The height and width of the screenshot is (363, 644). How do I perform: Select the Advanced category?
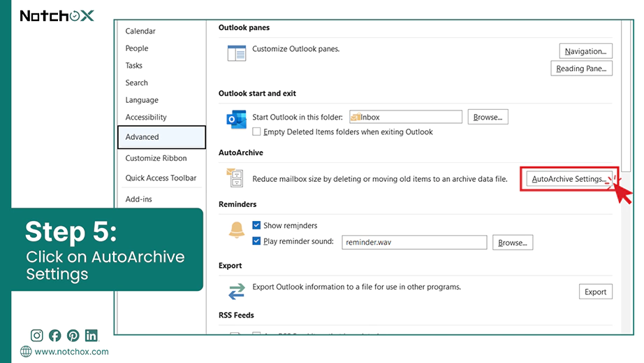(161, 137)
